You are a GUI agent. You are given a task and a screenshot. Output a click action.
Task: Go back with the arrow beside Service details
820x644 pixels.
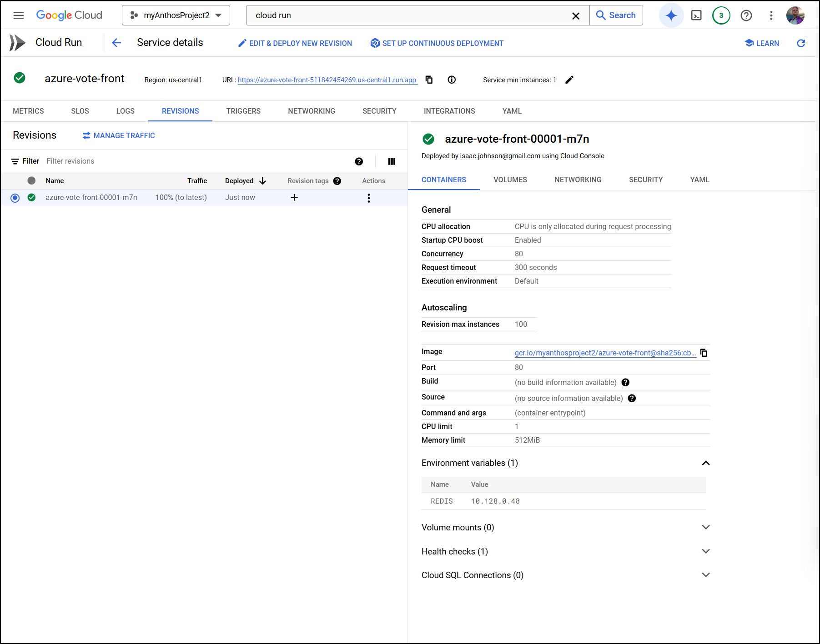pyautogui.click(x=116, y=43)
